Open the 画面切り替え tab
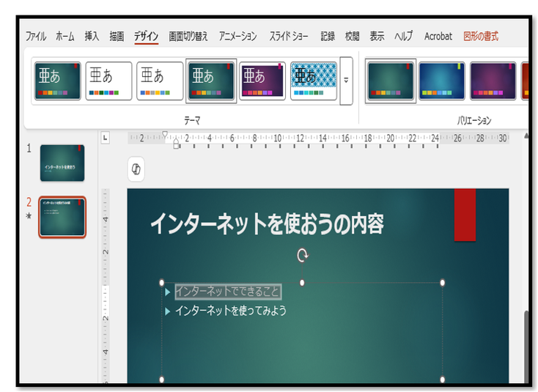This screenshot has width=538, height=392. coord(188,36)
